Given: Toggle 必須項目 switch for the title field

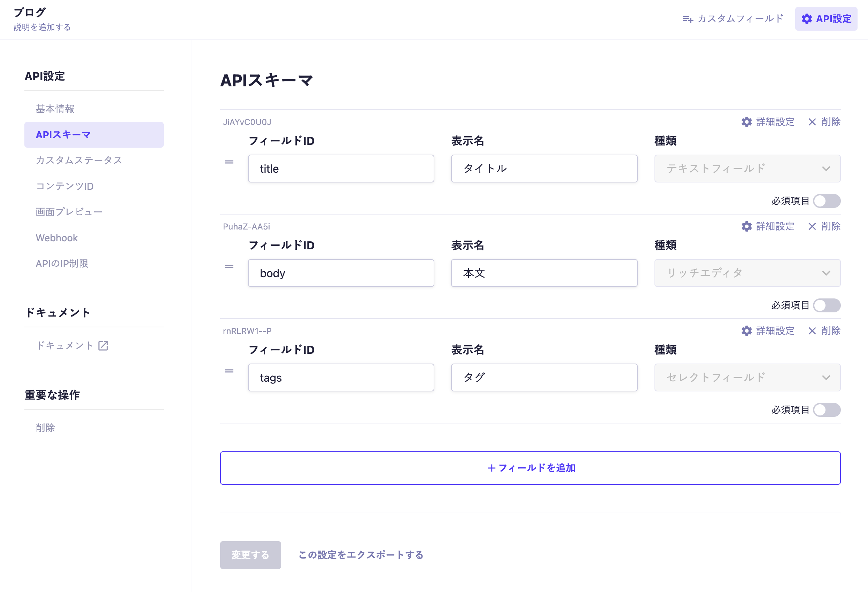Looking at the screenshot, I should click(x=827, y=201).
